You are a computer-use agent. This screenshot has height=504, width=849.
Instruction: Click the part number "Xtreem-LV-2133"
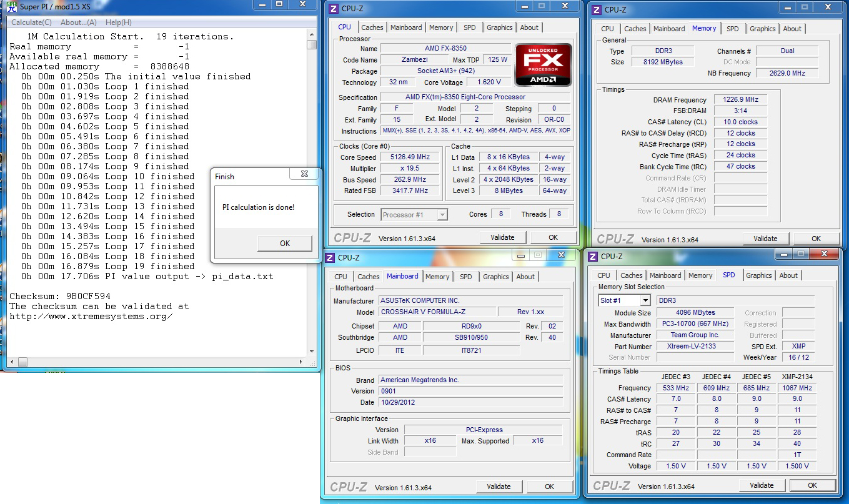[x=695, y=346]
